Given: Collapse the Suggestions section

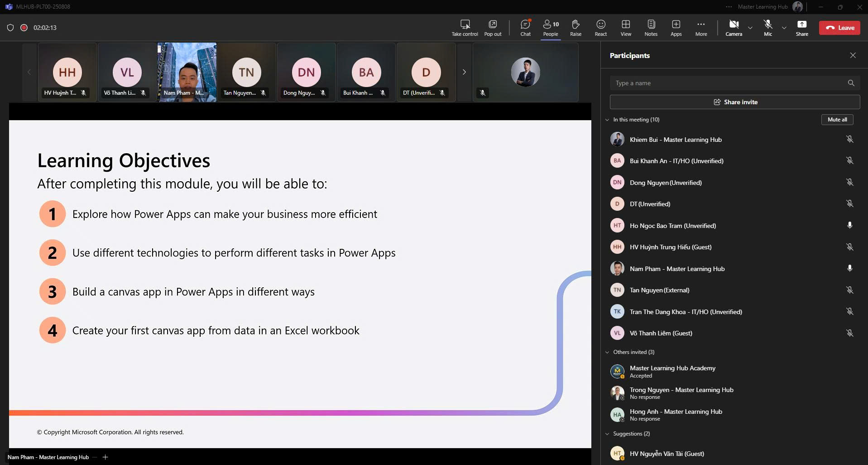Looking at the screenshot, I should (607, 434).
